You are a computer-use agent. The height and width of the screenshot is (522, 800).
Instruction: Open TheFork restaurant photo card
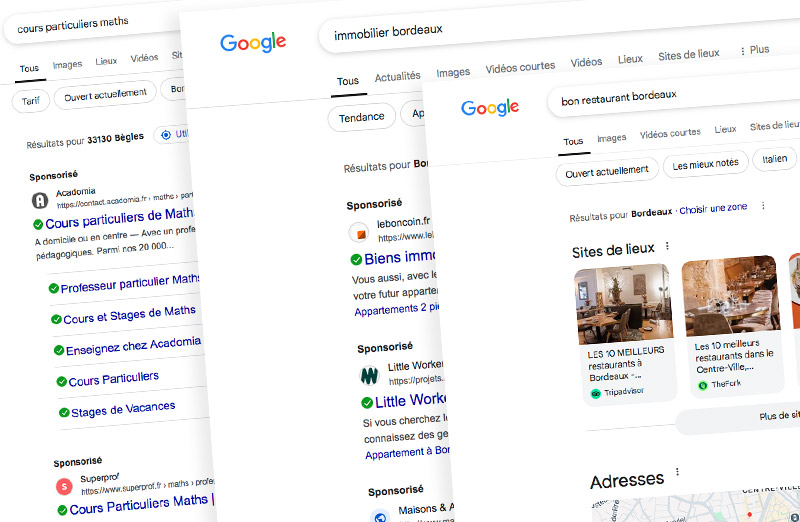[733, 325]
